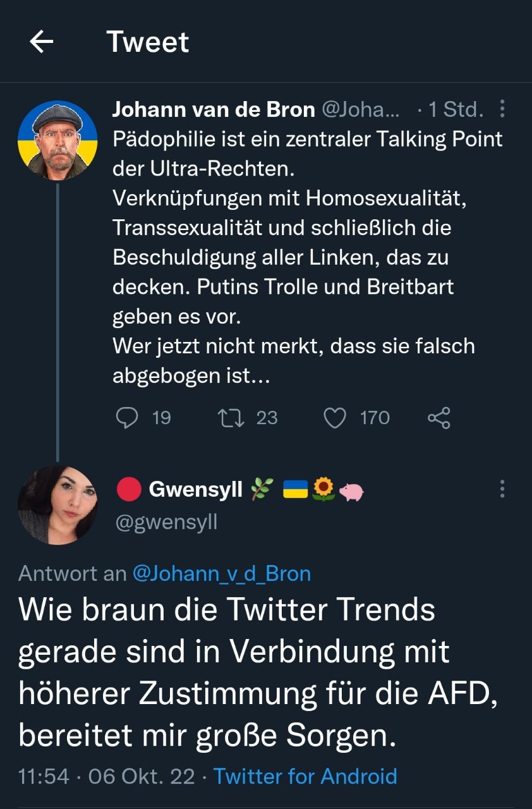The width and height of the screenshot is (532, 809).
Task: Open the Twitter for Android link
Action: point(305,776)
